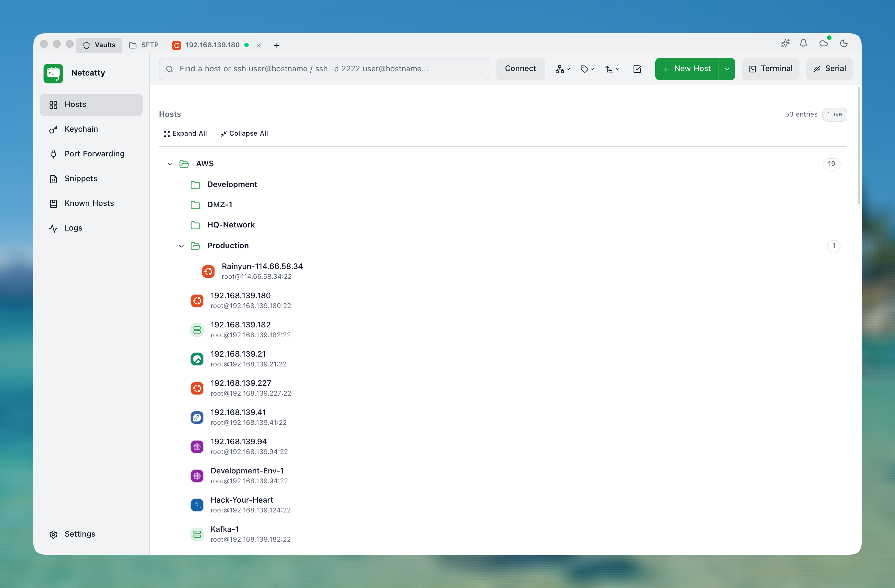Click Expand All hosts
The height and width of the screenshot is (588, 895).
(185, 134)
